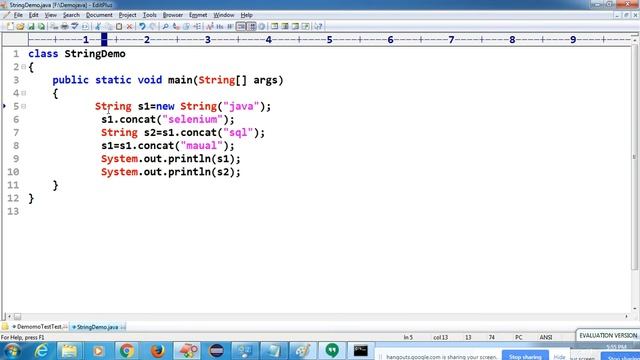Image resolution: width=640 pixels, height=360 pixels.
Task: Open the Edit menu
Action: [x=33, y=15]
